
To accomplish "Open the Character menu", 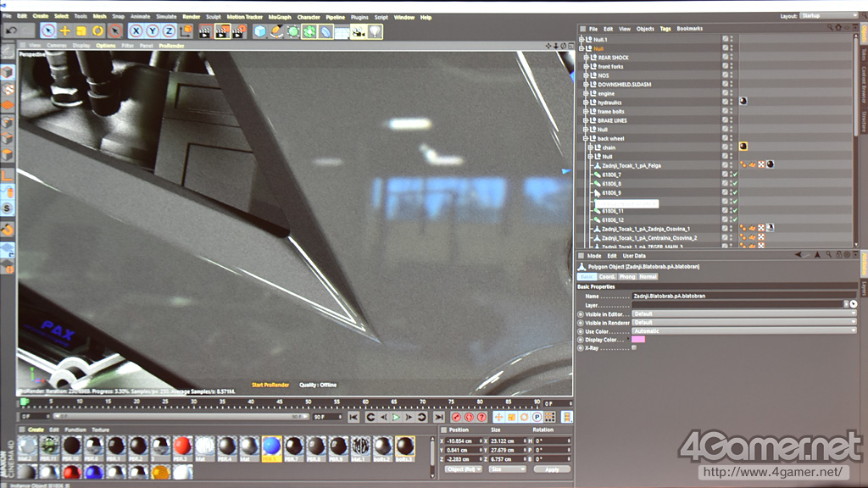I will click(x=309, y=17).
